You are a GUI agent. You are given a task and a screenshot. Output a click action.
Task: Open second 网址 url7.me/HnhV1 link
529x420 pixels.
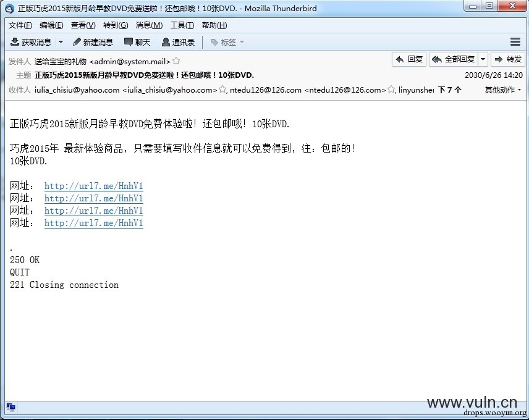pyautogui.click(x=94, y=198)
